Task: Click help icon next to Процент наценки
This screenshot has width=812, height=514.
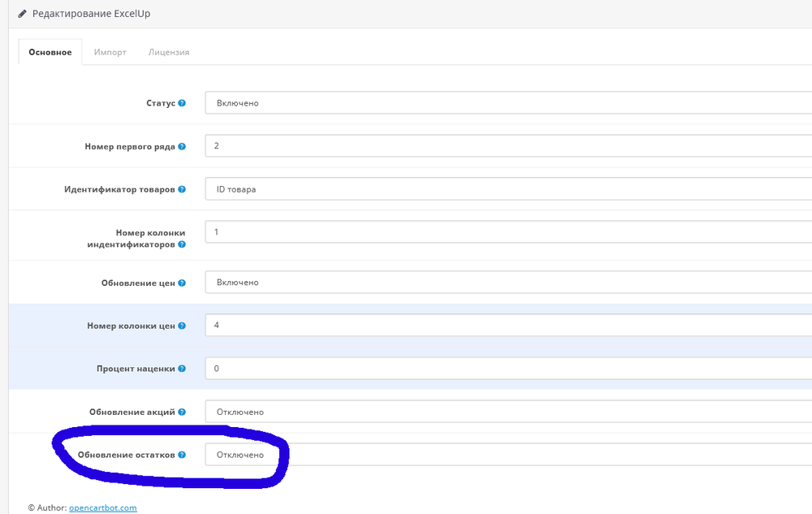Action: tap(182, 369)
